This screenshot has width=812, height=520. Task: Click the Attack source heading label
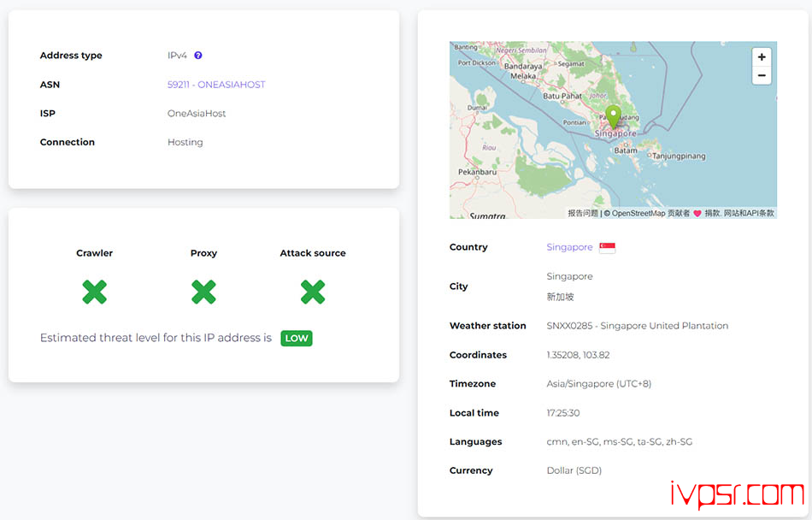(x=313, y=253)
